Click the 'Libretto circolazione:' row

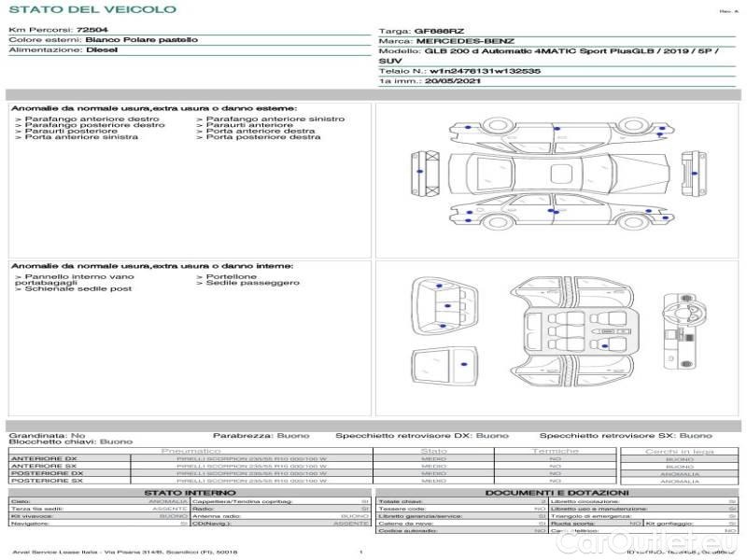(643, 501)
